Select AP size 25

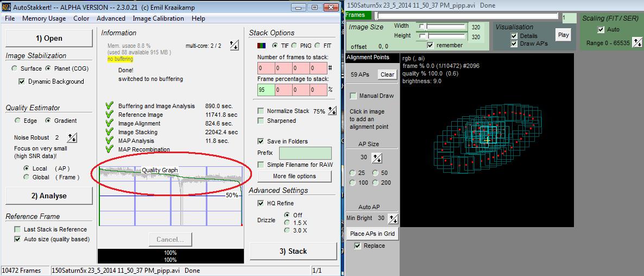coord(352,173)
